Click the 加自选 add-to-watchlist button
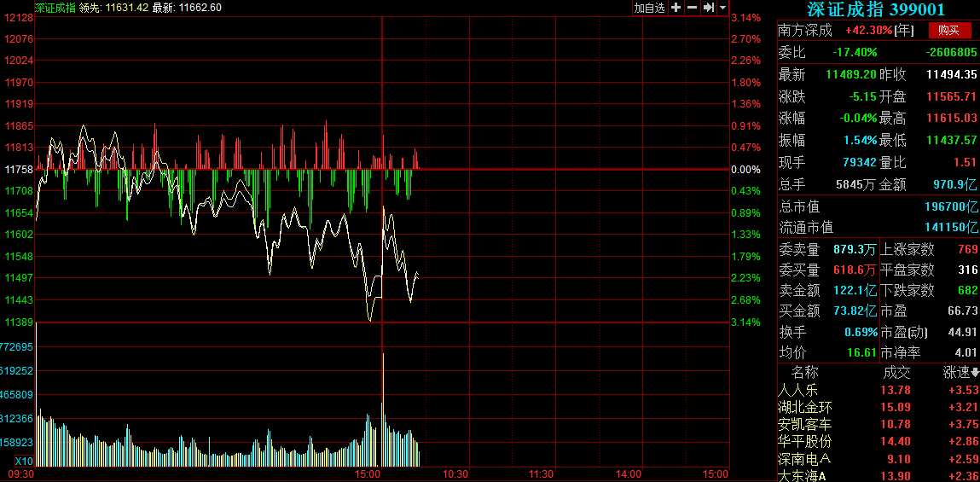This screenshot has width=980, height=482. (649, 8)
